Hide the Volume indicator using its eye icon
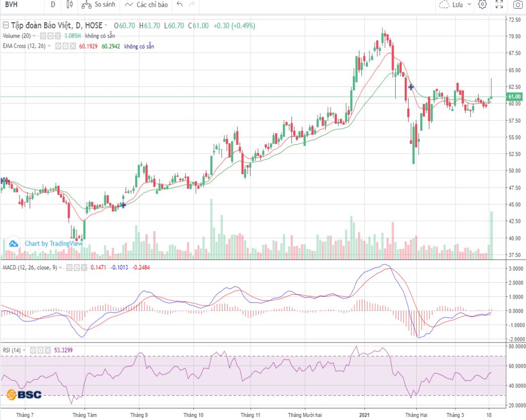The image size is (526, 420). [43, 36]
